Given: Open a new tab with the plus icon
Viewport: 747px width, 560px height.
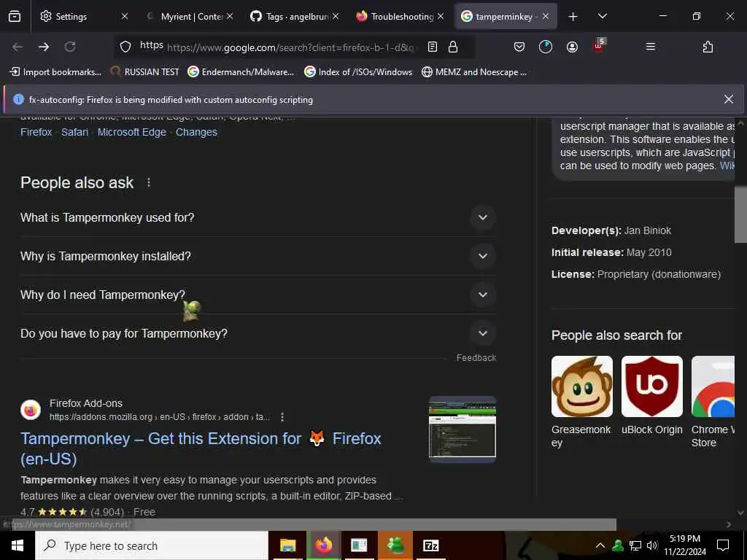Looking at the screenshot, I should tap(573, 17).
